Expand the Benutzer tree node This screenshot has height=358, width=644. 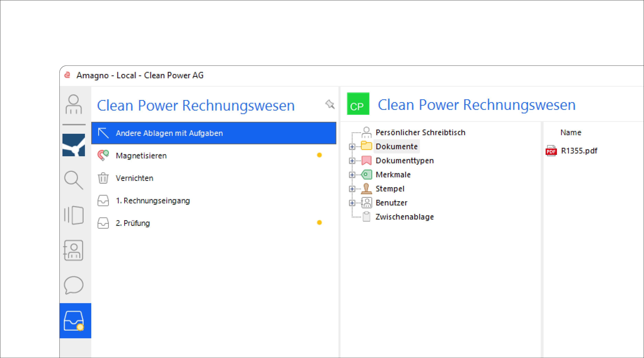tap(352, 203)
